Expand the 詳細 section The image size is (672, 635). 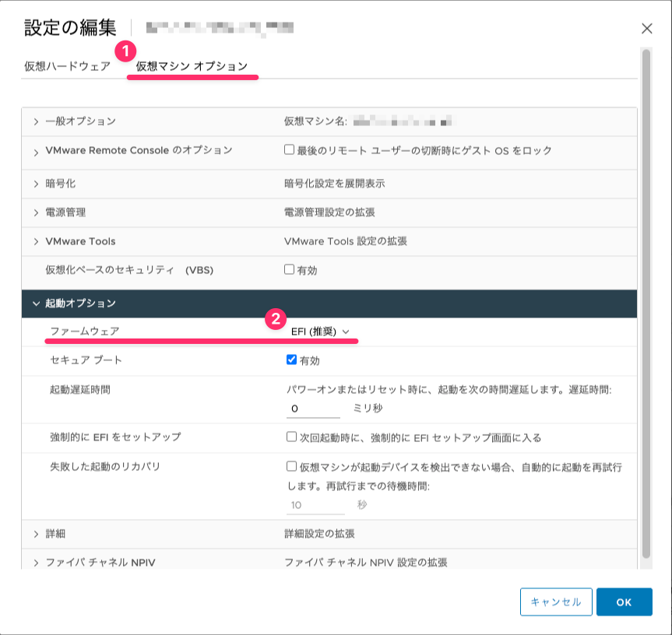click(36, 534)
